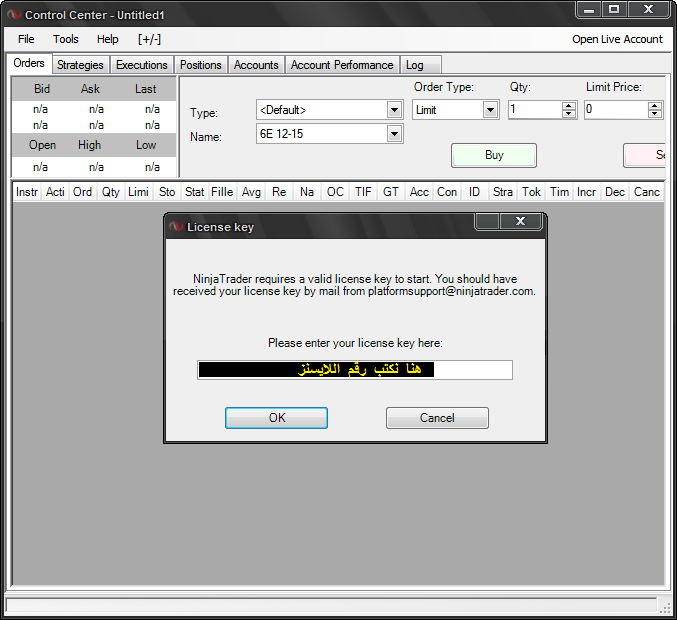Click the Con column header
The height and width of the screenshot is (620, 677).
tap(447, 192)
